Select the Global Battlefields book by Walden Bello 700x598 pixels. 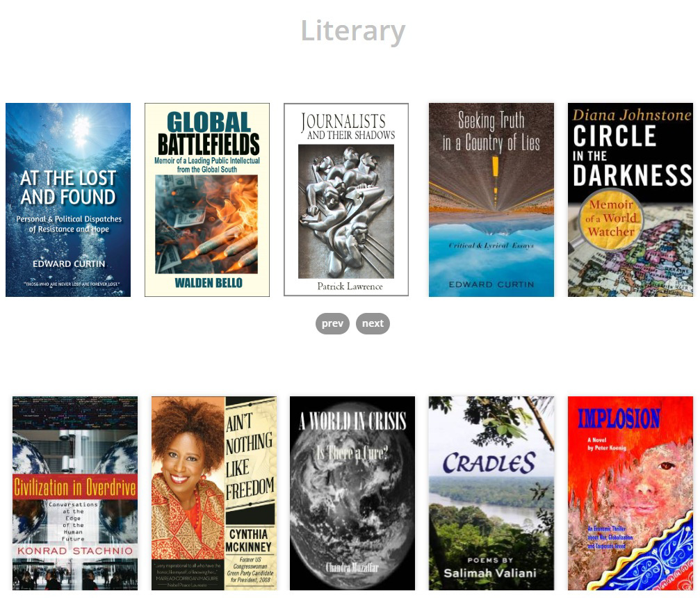(x=207, y=200)
